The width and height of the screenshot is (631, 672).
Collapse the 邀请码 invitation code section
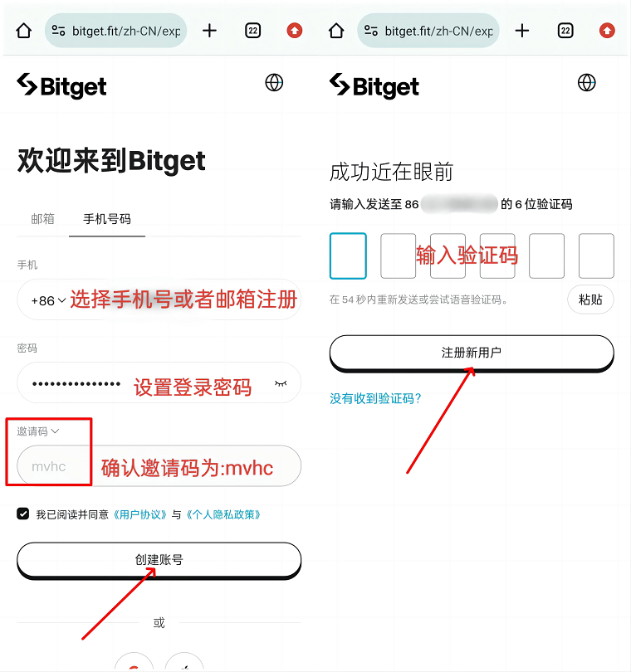[37, 431]
